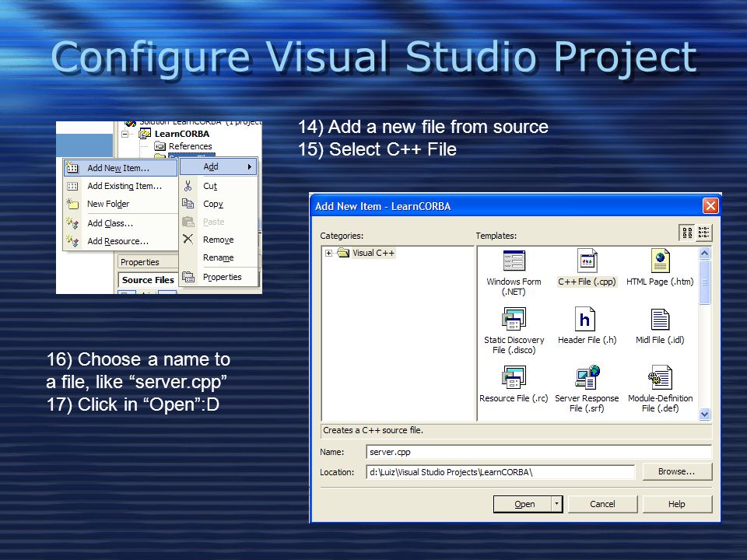This screenshot has height=560, width=747.
Task: Expand the Visual C++ category node
Action: [x=328, y=253]
